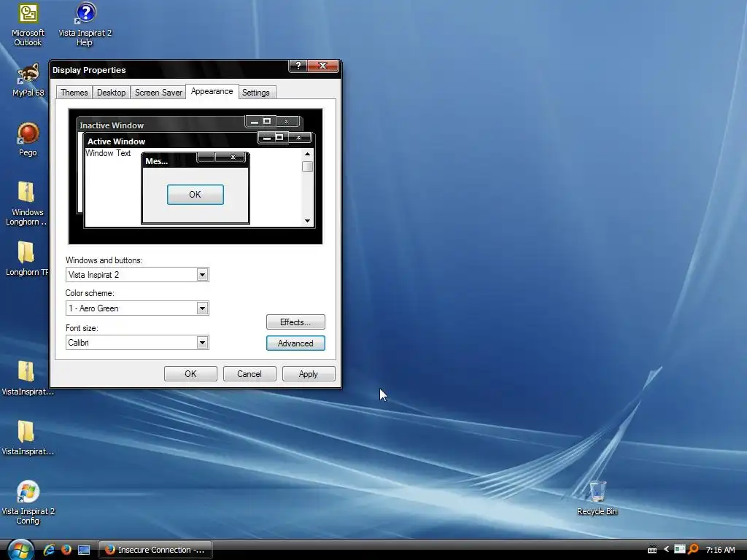The image size is (747, 560).
Task: Open Insecure Connection Firefox taskbar button
Action: 155,550
